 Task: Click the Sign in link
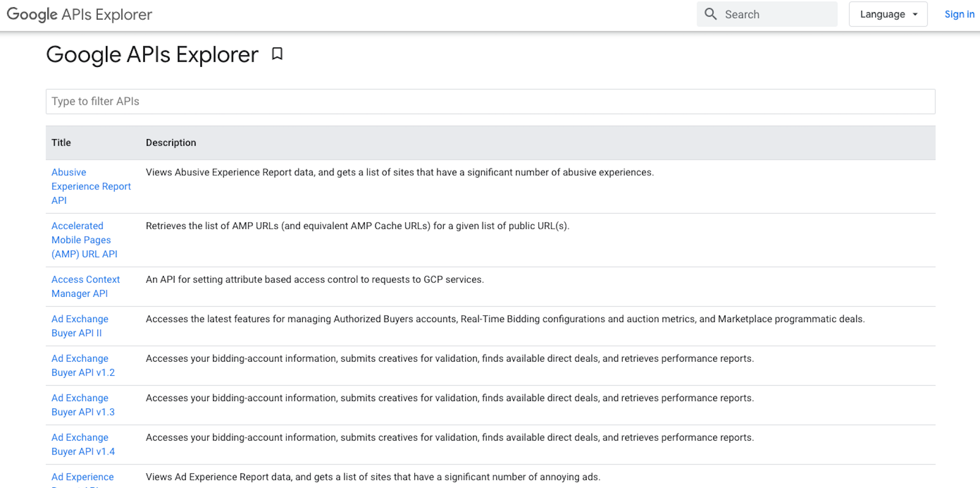point(959,14)
